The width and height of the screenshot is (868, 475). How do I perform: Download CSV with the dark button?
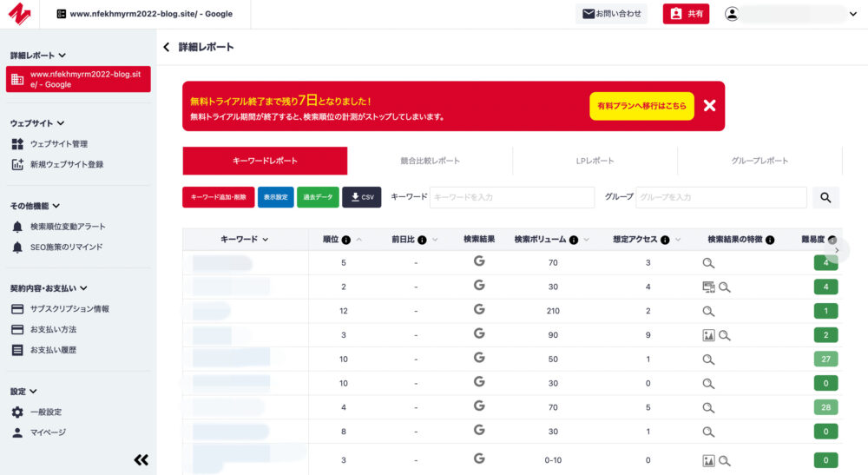(x=361, y=197)
